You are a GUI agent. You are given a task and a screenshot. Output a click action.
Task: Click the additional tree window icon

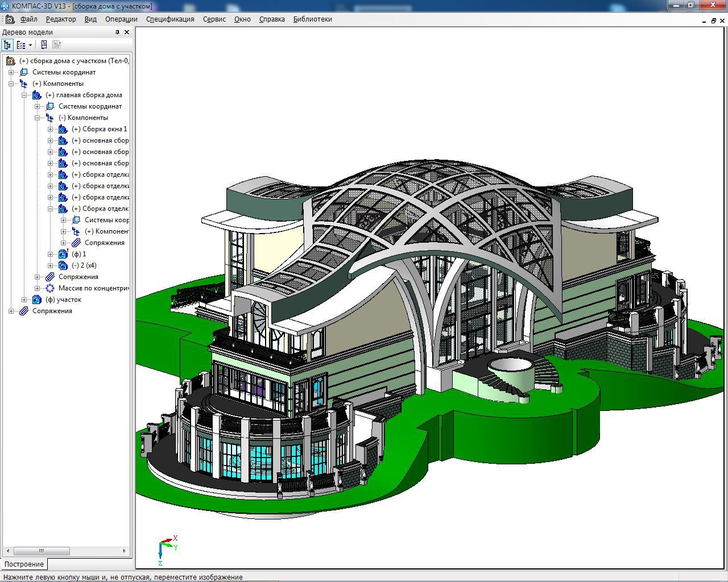(44, 44)
